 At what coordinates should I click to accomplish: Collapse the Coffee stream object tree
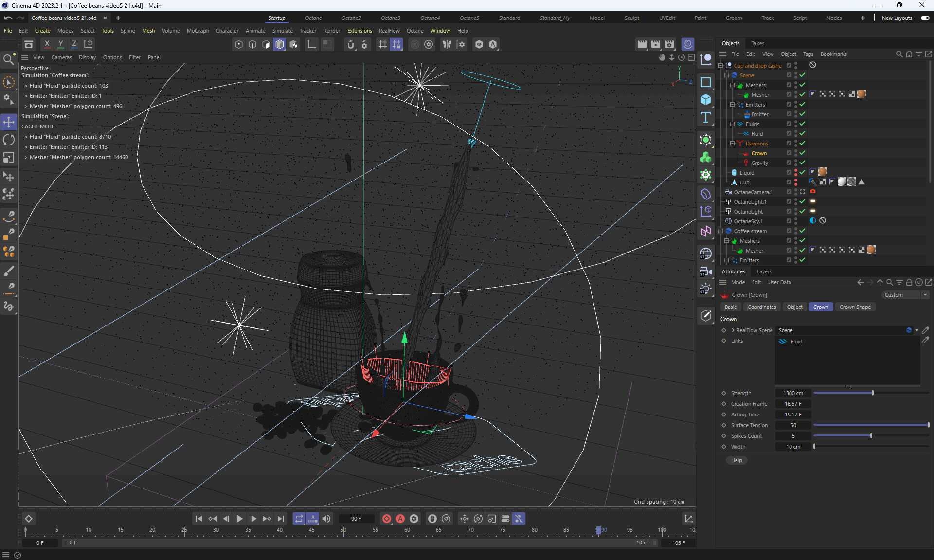pyautogui.click(x=720, y=231)
